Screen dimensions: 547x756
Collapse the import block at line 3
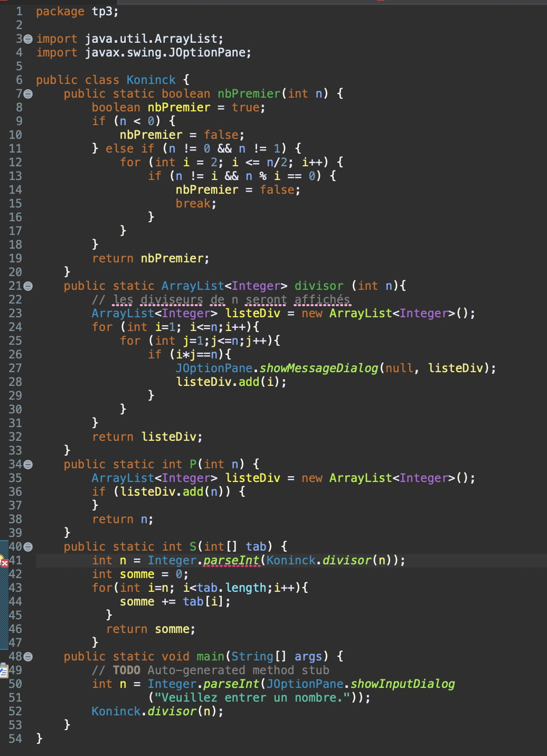pyautogui.click(x=28, y=39)
